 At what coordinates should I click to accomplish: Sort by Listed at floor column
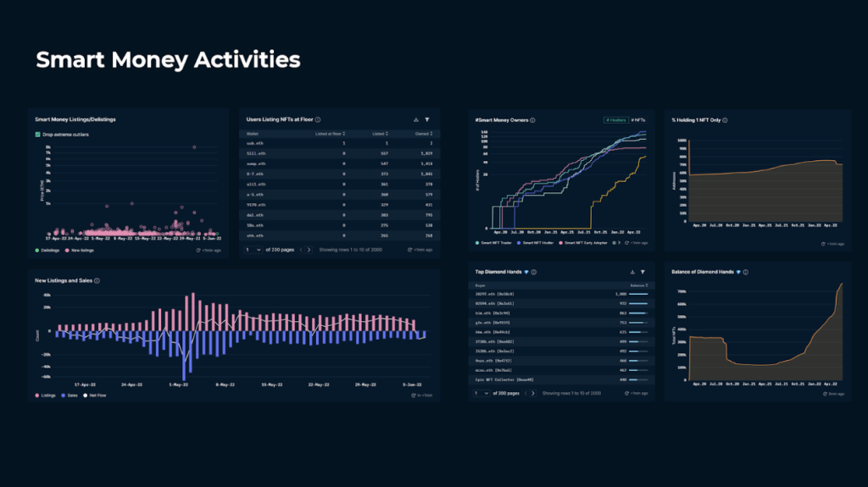pos(330,134)
